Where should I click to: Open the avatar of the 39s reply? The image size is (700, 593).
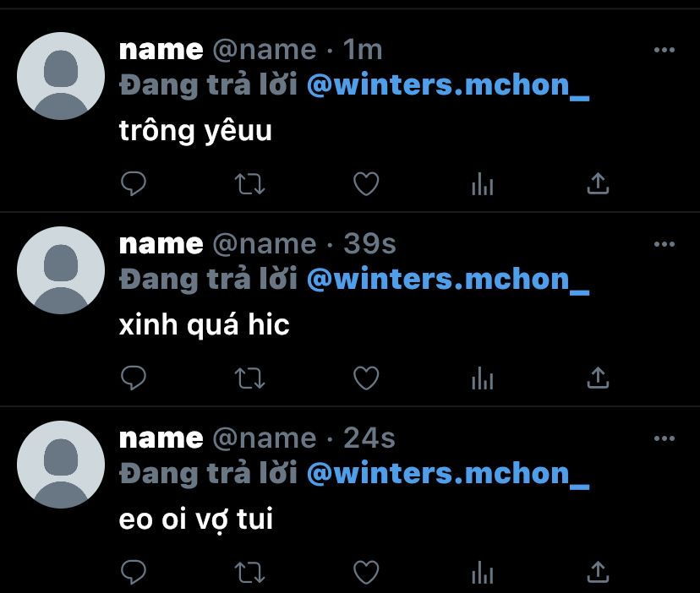pyautogui.click(x=61, y=270)
